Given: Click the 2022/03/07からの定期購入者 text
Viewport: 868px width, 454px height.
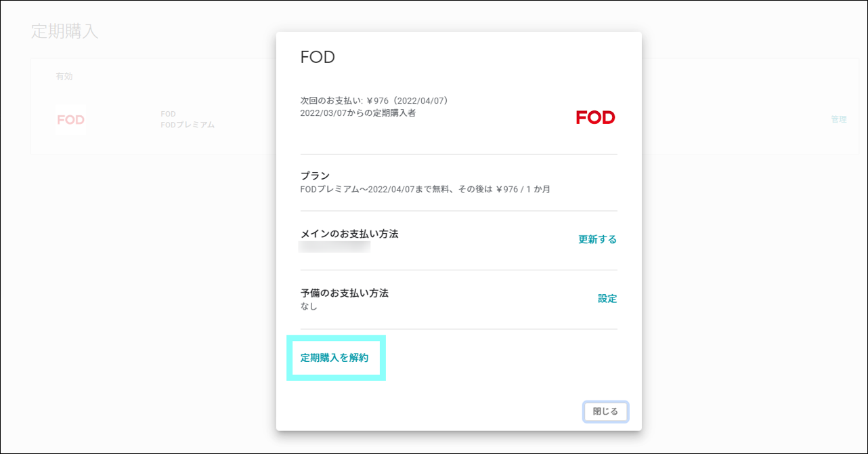Looking at the screenshot, I should [x=357, y=113].
